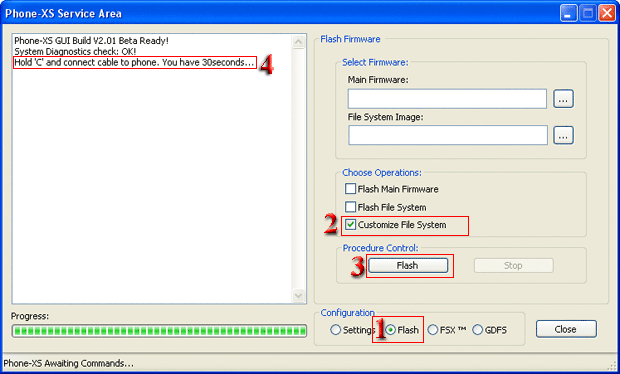
Task: Check the Flash Main Firmware checkbox
Action: [350, 189]
